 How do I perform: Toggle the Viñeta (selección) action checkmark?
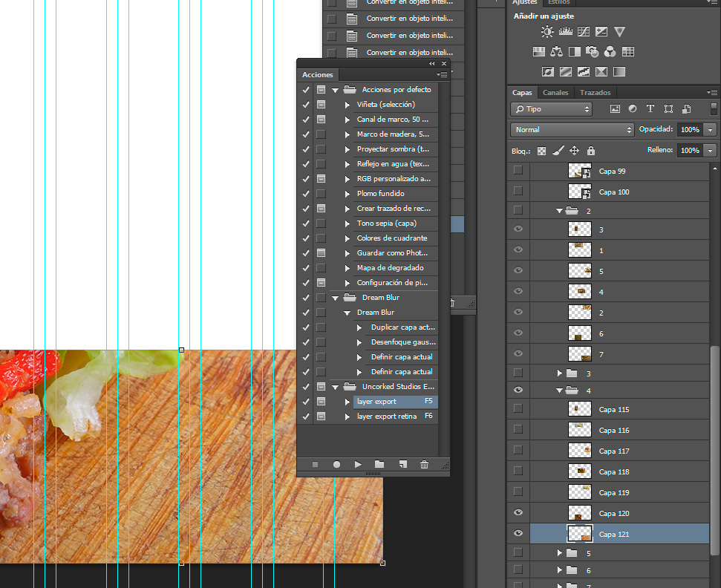306,105
